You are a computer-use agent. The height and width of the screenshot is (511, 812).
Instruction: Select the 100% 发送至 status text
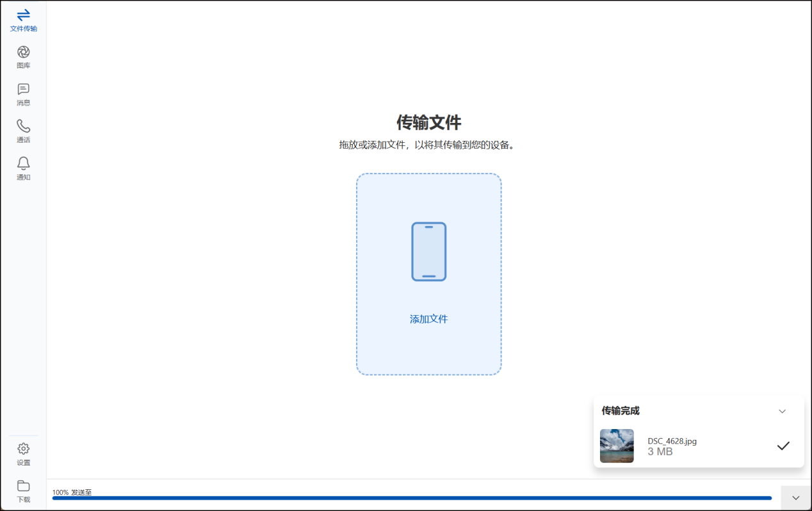(72, 492)
